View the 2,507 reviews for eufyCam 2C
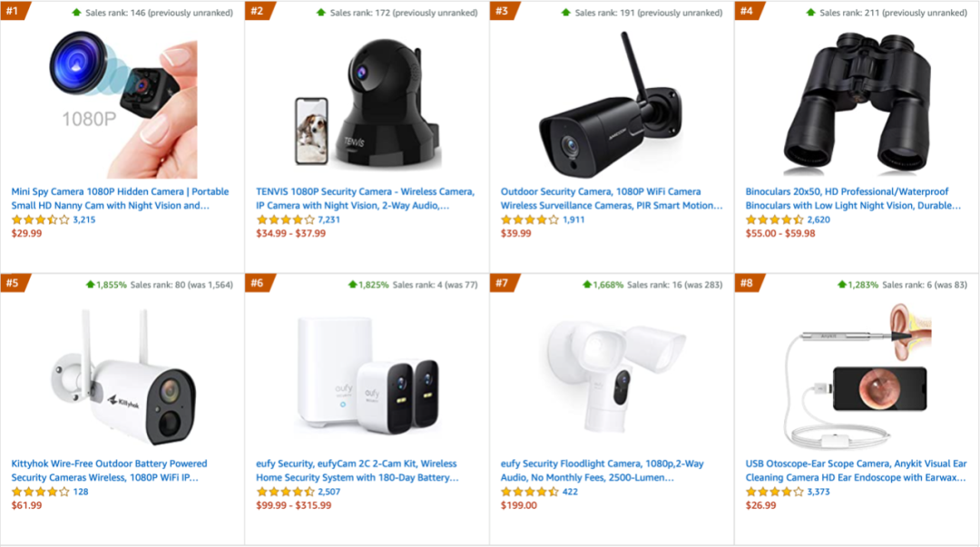 330,492
